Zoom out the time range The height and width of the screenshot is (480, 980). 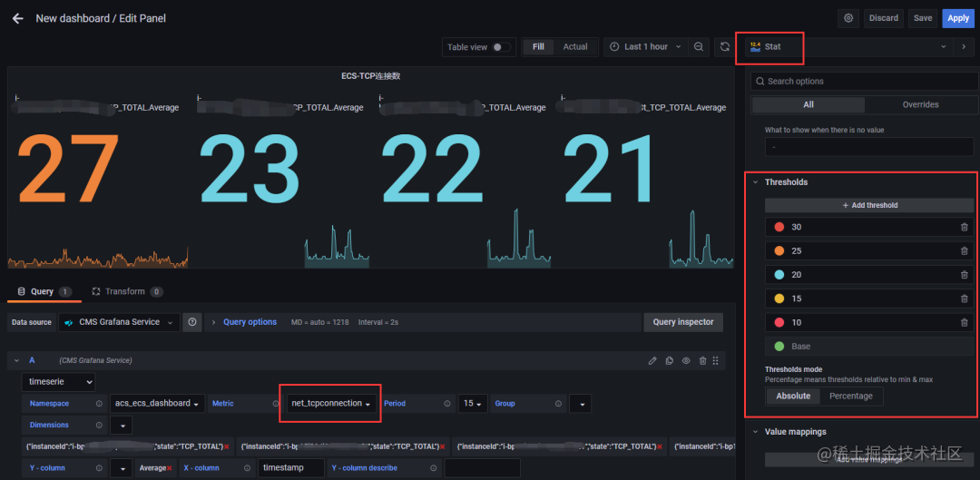(x=699, y=47)
